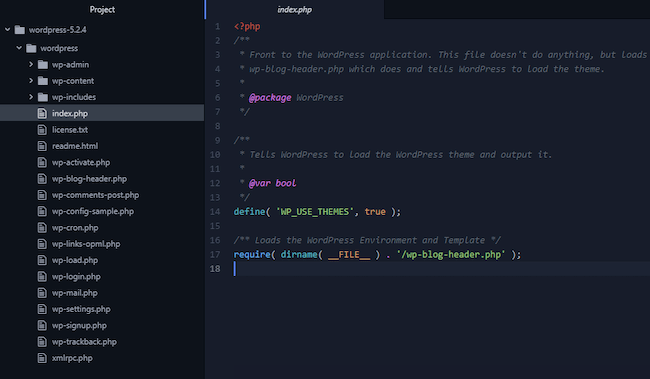
Task: Click the file icon beside wp-blog-header.php
Action: point(42,179)
